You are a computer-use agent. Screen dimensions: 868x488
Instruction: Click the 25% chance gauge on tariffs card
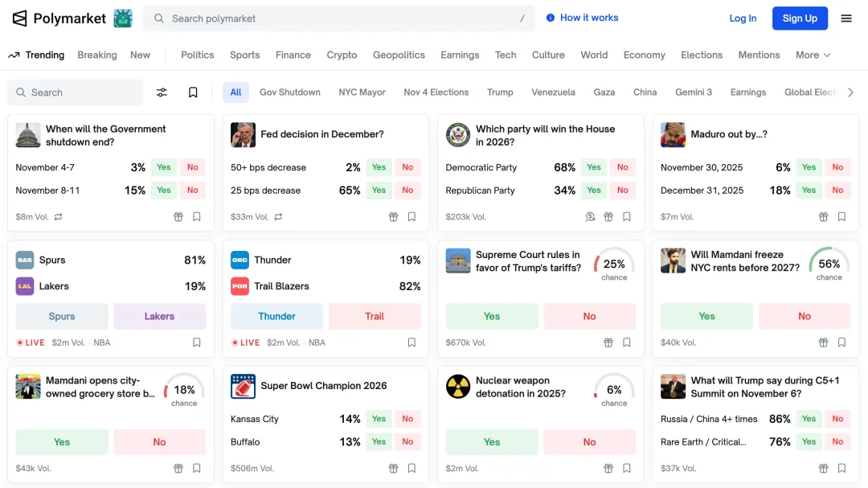pos(614,265)
